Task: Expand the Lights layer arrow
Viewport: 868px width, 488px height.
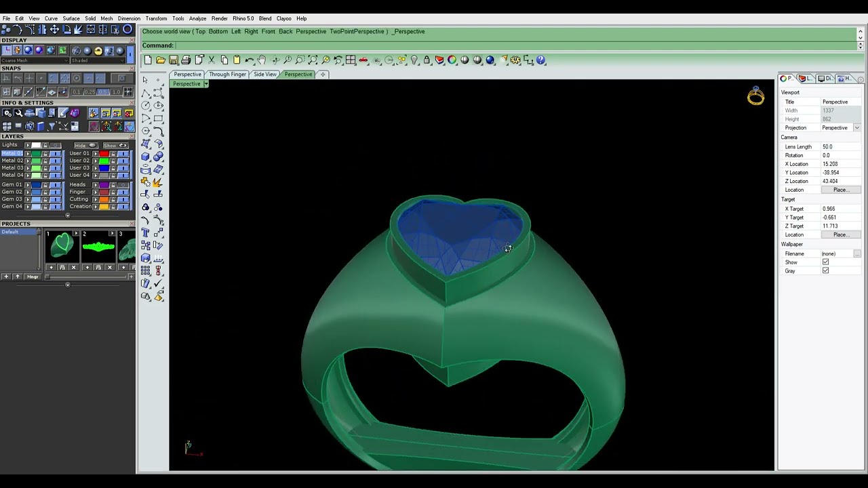Action: pyautogui.click(x=28, y=145)
